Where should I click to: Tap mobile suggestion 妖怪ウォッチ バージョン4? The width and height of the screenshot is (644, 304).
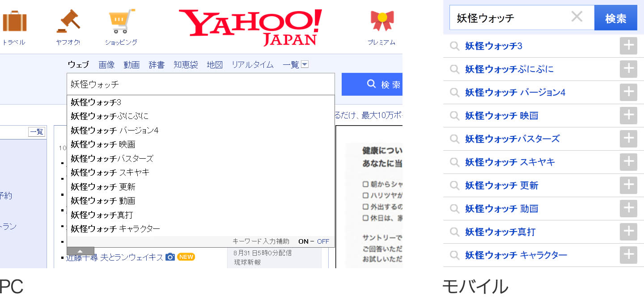click(515, 93)
